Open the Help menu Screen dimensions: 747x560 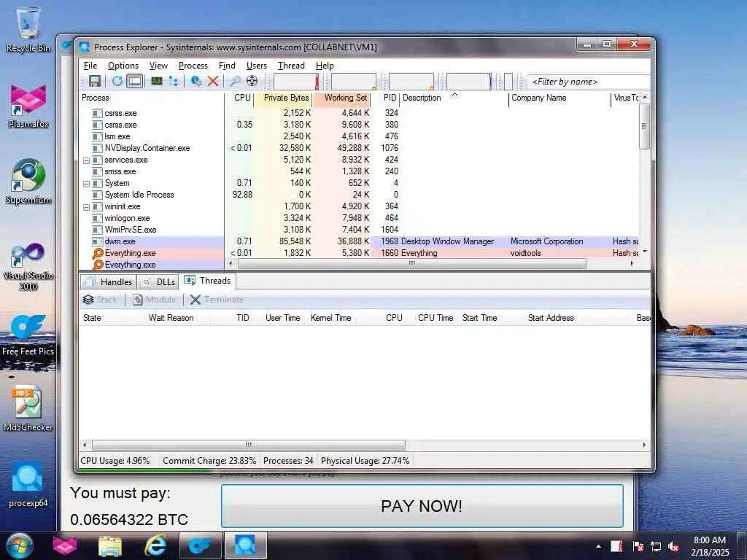tap(325, 66)
